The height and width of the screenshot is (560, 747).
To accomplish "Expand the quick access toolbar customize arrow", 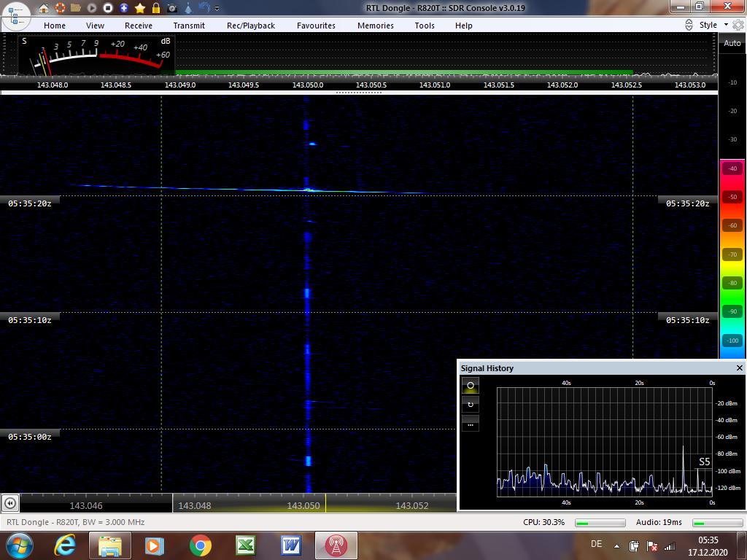I will (217, 8).
